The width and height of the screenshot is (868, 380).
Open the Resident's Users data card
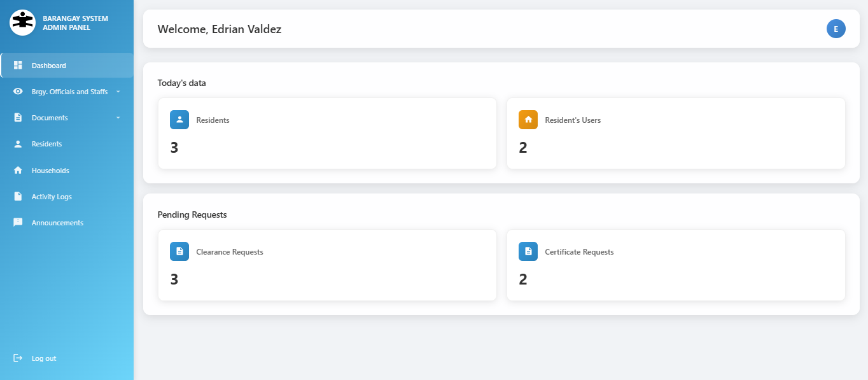pos(676,133)
